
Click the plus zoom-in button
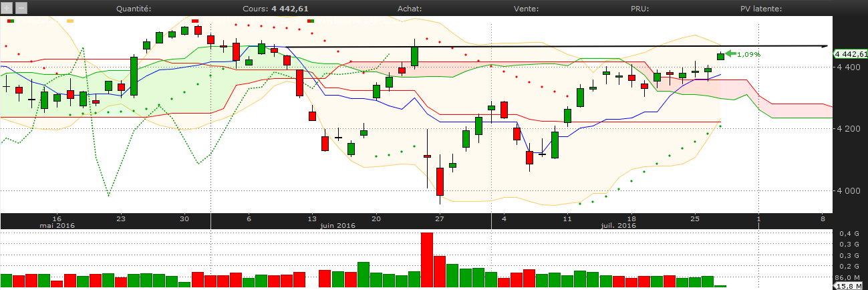point(7,9)
